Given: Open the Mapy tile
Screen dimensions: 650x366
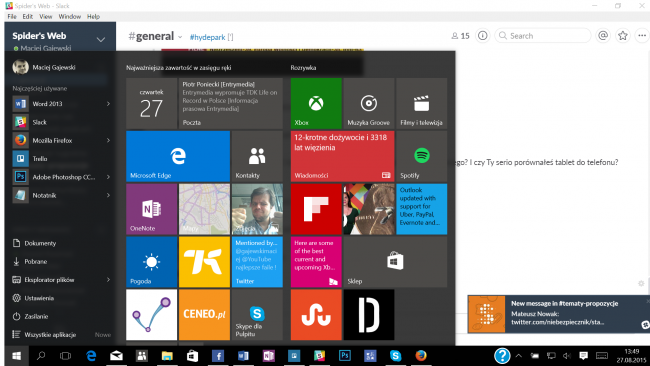Looking at the screenshot, I should 204,209.
